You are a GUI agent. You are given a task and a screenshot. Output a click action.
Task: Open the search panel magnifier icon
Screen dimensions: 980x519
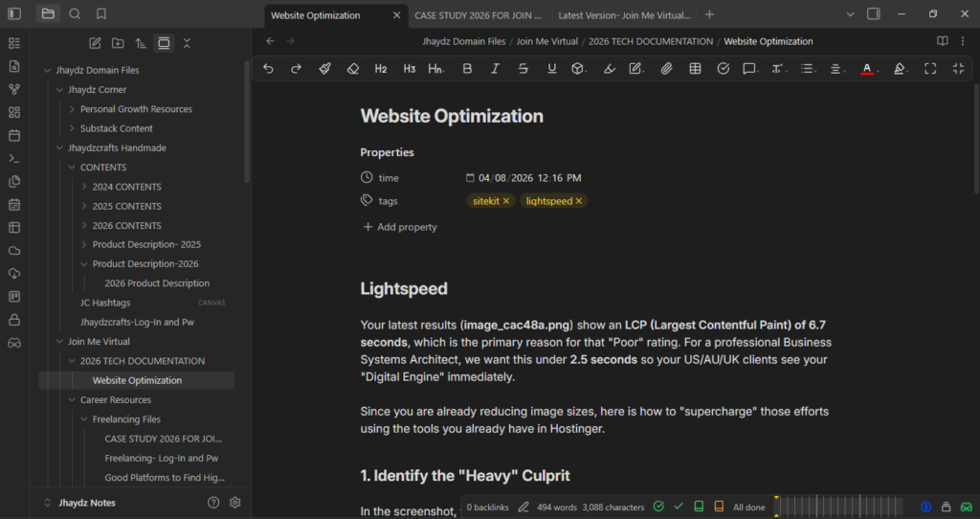pyautogui.click(x=75, y=14)
